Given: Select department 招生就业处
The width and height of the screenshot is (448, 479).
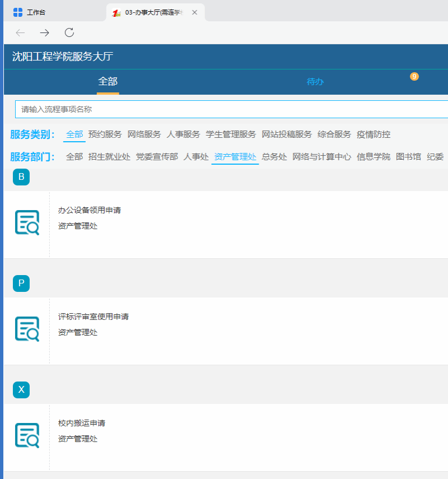Looking at the screenshot, I should click(x=109, y=157).
